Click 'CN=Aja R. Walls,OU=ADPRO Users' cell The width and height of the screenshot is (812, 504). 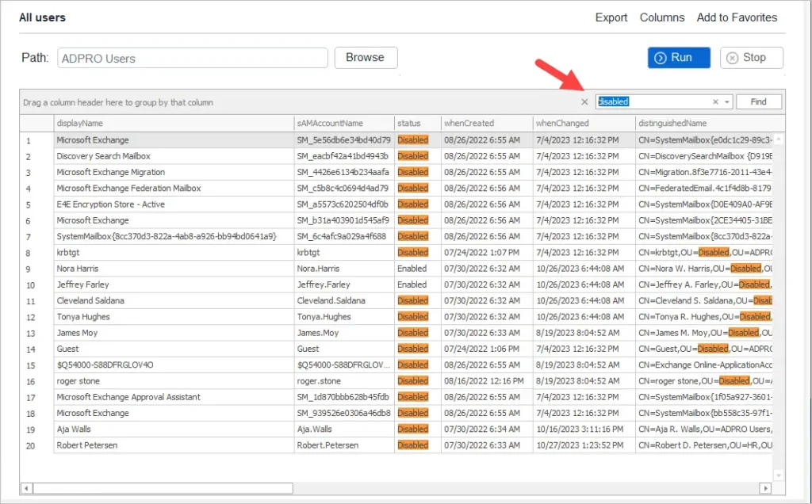[x=704, y=429]
